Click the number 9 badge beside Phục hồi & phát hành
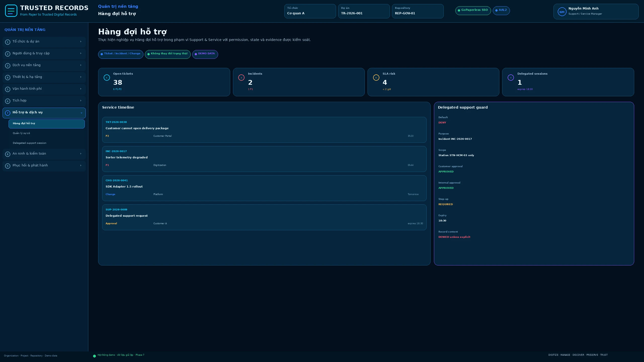The image size is (644, 362). click(x=8, y=166)
